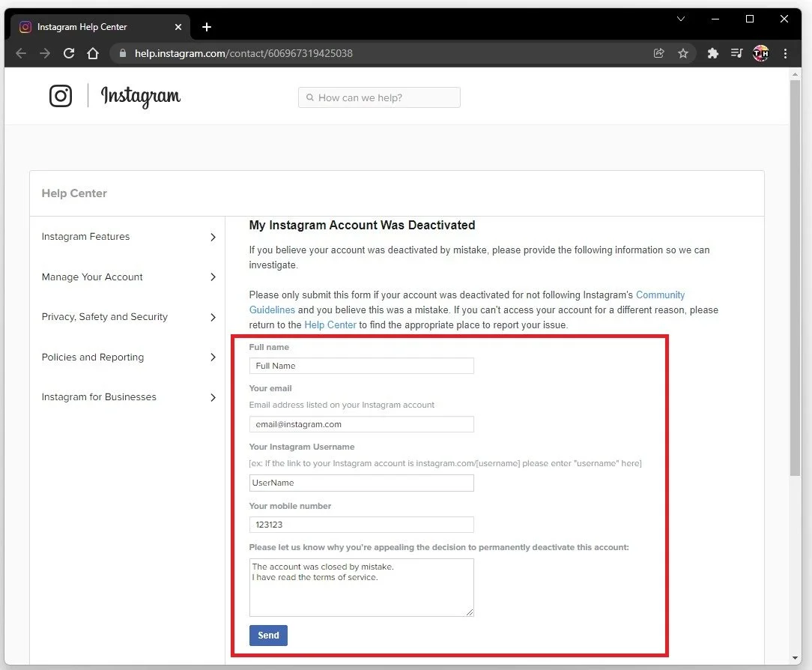This screenshot has width=812, height=670.
Task: Open Privacy, Safety and Security item
Action: (105, 317)
